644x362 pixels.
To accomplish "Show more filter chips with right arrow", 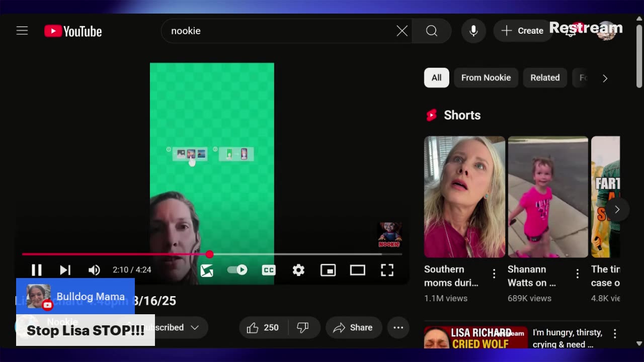I will (605, 78).
